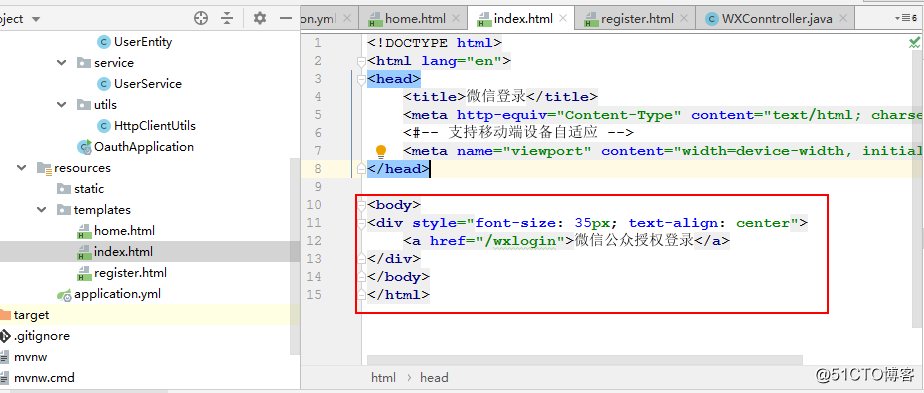Close the index.html tab

point(562,19)
